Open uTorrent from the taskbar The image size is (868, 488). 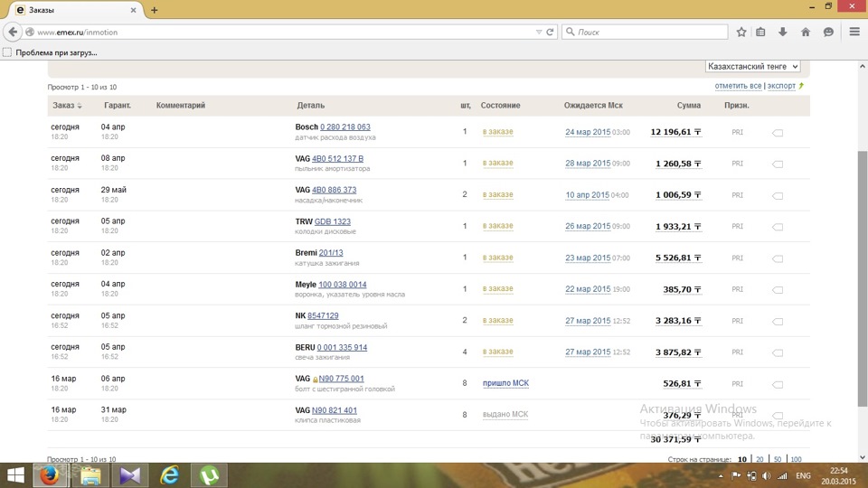209,476
